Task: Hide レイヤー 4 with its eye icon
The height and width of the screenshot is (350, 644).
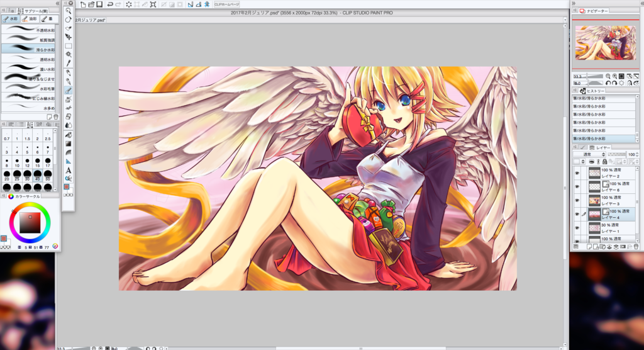Action: click(577, 214)
